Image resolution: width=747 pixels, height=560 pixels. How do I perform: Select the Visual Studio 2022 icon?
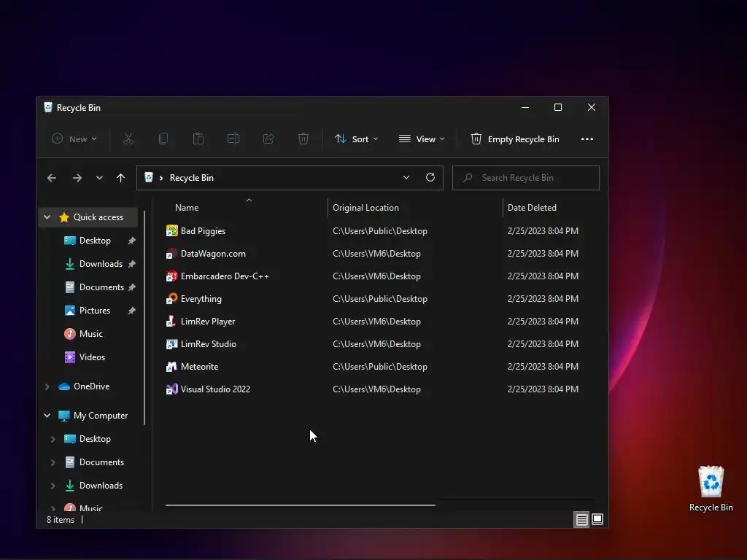click(x=171, y=389)
